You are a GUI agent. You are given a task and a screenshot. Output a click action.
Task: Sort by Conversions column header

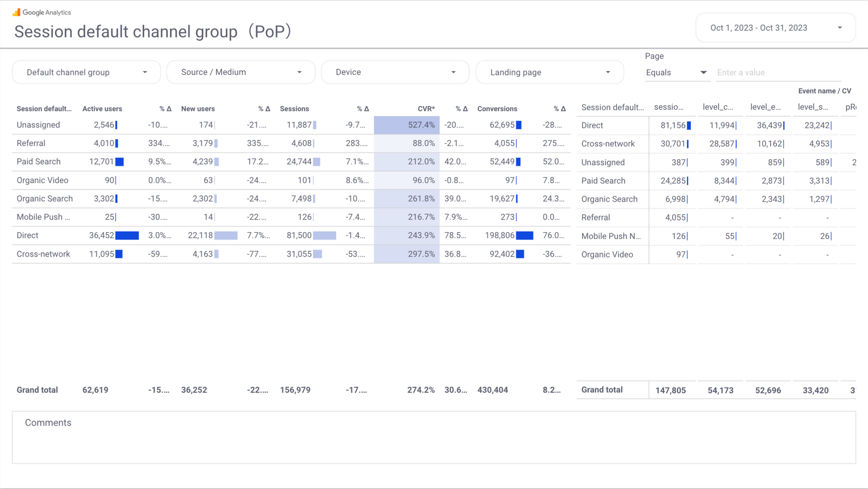click(497, 109)
